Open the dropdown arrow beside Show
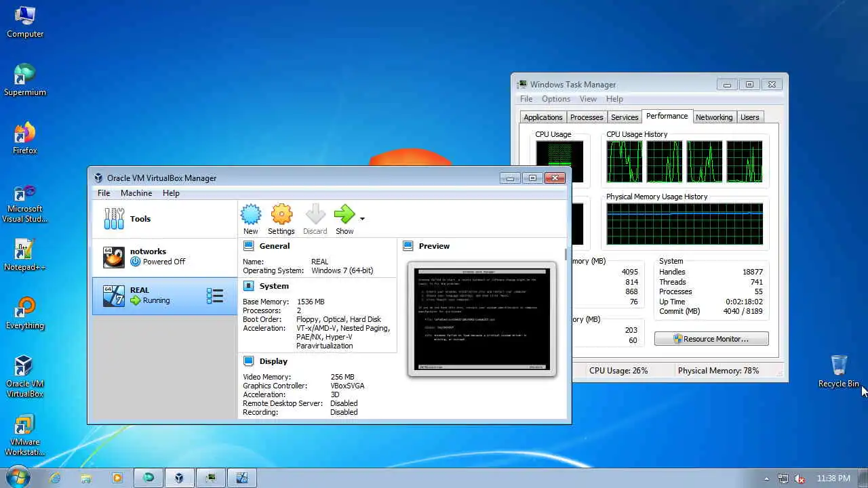The width and height of the screenshot is (868, 488). pos(362,218)
